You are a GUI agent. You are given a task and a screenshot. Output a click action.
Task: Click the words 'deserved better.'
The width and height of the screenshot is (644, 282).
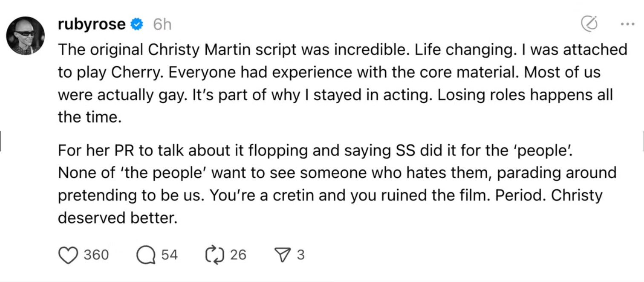(117, 218)
